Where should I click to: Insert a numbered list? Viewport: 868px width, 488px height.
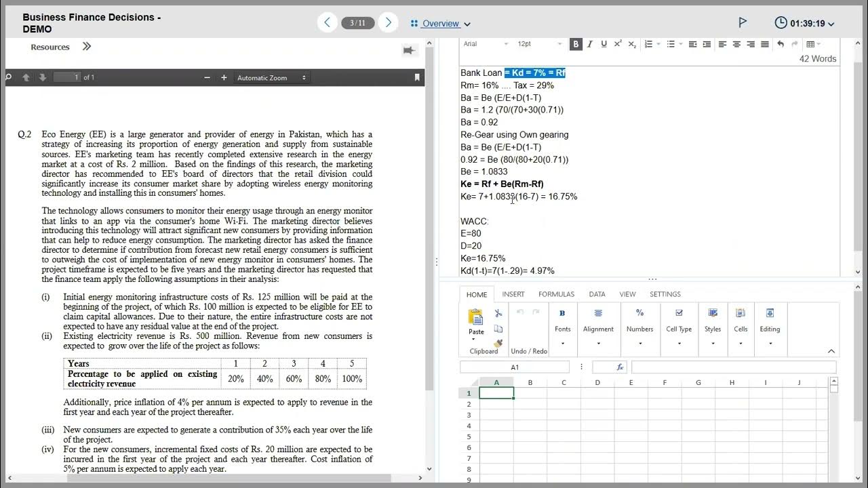pos(648,44)
